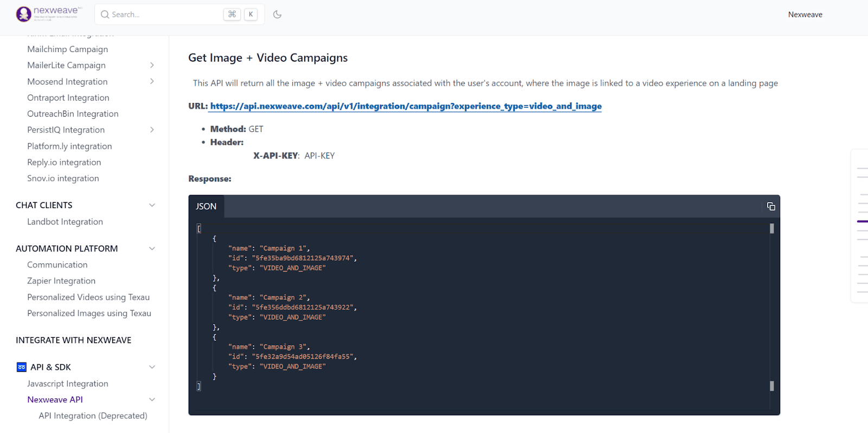Viewport: 868px width, 433px height.
Task: Open Reply.io integration page
Action: click(64, 162)
